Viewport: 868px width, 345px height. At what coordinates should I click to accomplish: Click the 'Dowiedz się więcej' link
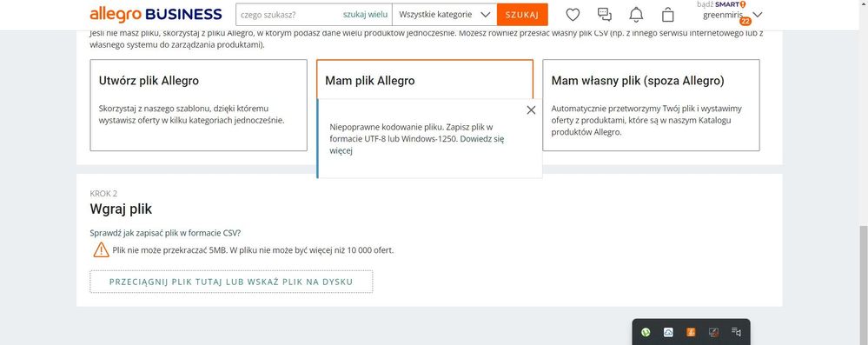pos(417,144)
